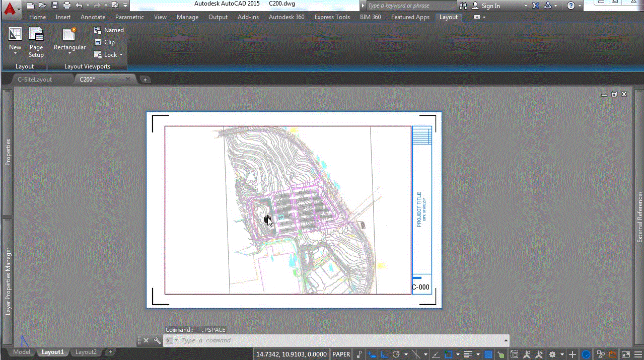Open the Parametric ribbon tab
Screen dimensions: 644x360
(129, 17)
